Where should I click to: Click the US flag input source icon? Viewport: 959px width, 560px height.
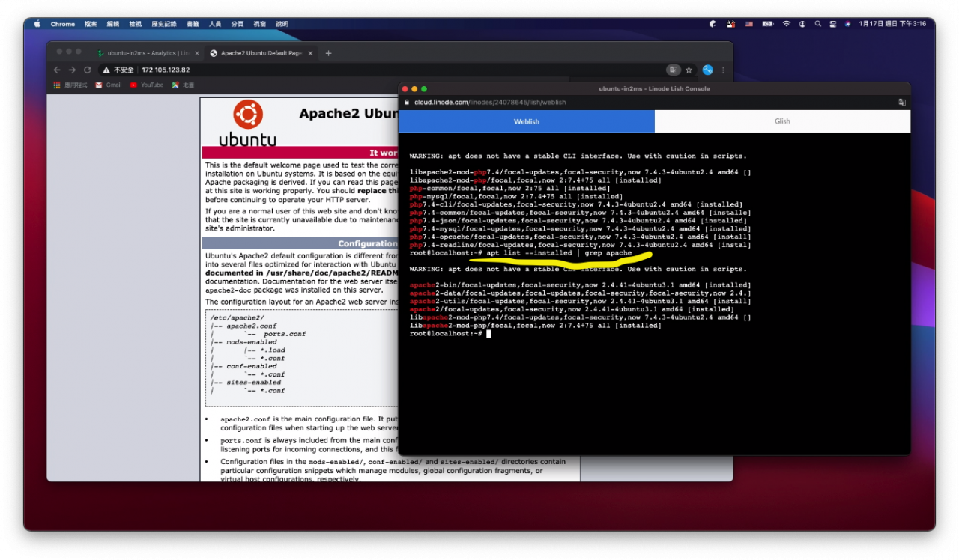tap(748, 24)
